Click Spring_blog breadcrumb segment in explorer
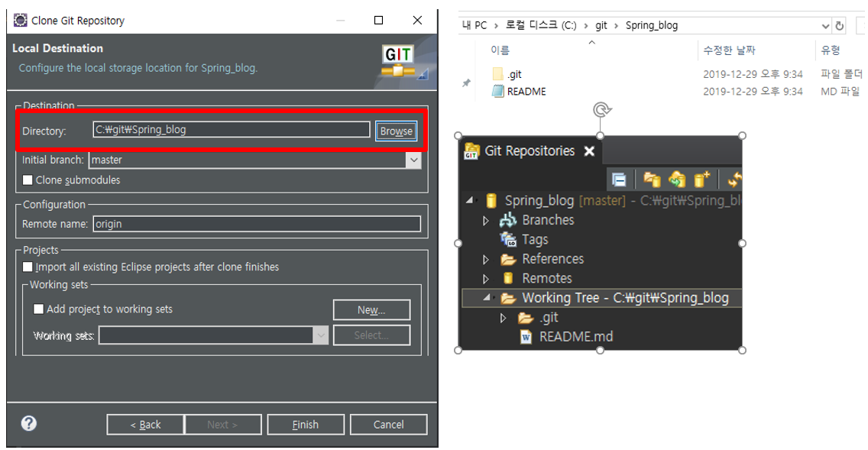Viewport: 868px width, 450px height. point(652,25)
